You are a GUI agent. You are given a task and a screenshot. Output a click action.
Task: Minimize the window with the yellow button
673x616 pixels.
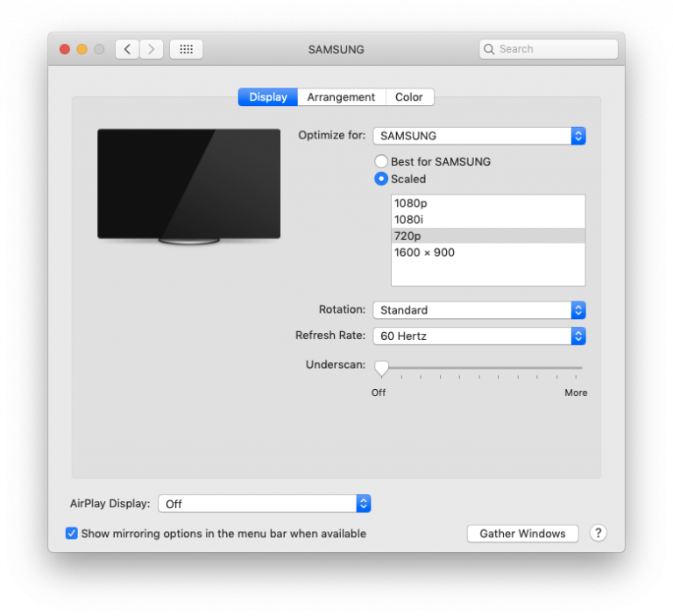[x=82, y=49]
